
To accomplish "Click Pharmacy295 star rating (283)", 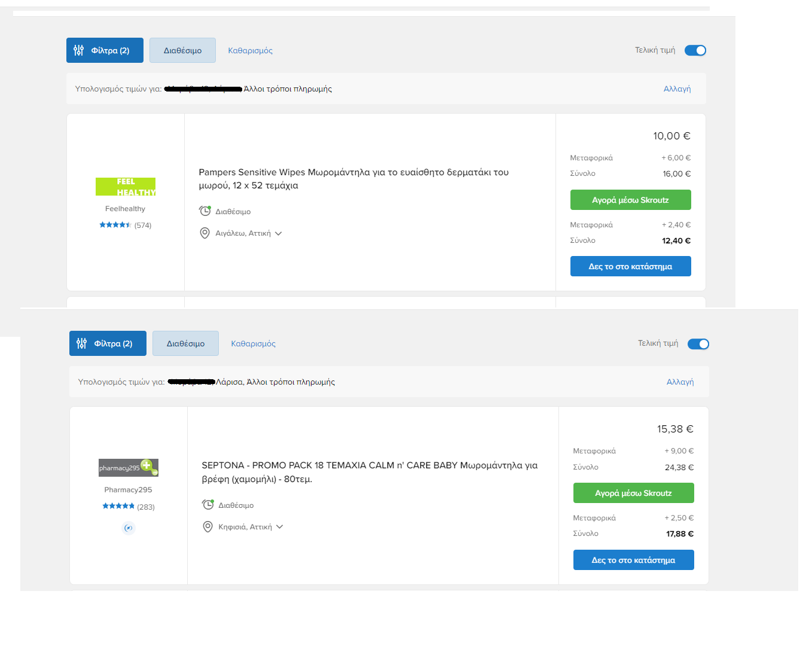I will pos(128,507).
